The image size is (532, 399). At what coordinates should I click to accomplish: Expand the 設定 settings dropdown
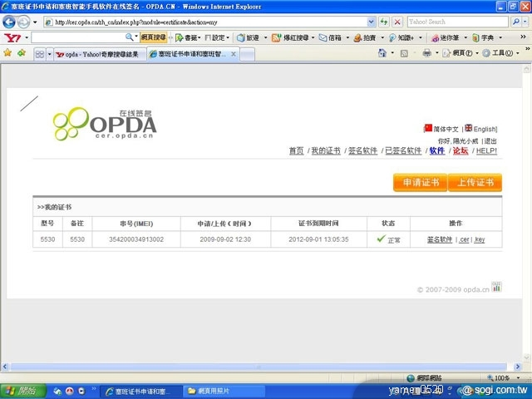(218, 37)
